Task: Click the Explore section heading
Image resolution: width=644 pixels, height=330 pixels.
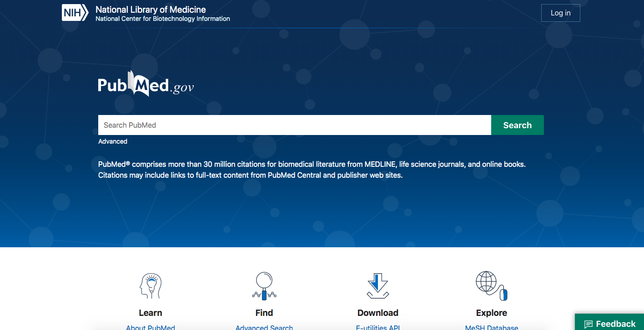Action: [x=491, y=313]
